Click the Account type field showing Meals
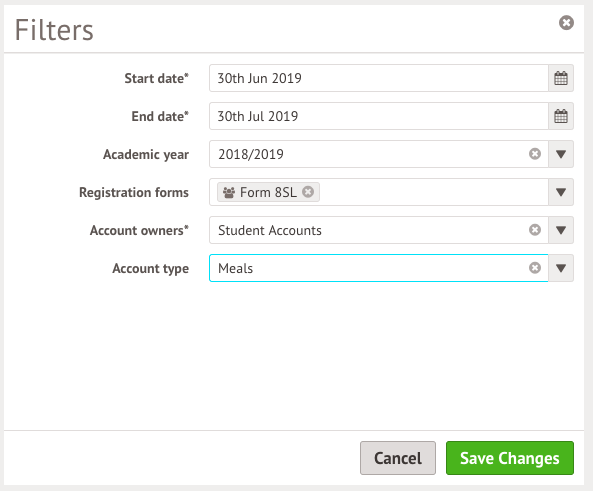The width and height of the screenshot is (593, 491). (369, 268)
